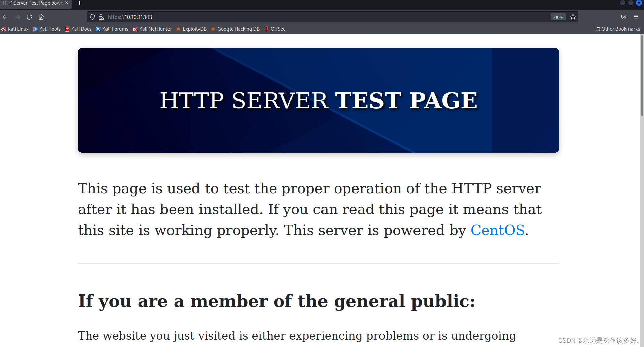Bookmark this page using the star icon
This screenshot has height=347, width=644.
tap(573, 17)
